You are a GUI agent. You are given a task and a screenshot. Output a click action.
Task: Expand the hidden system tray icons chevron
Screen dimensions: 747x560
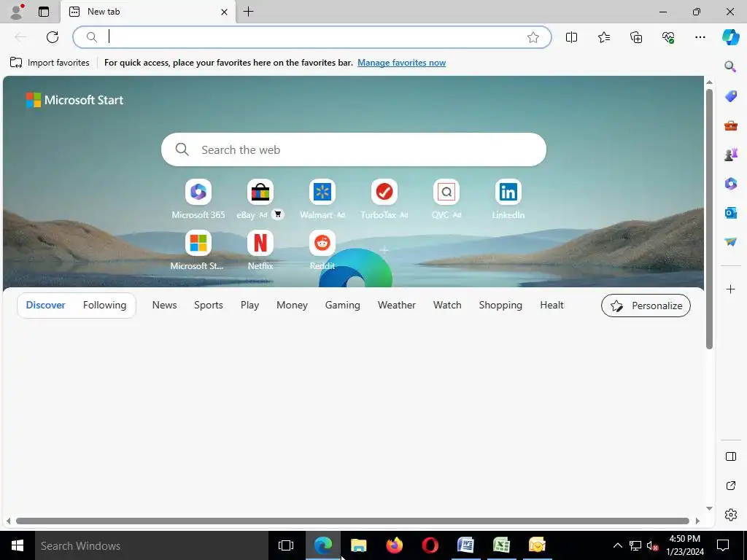[617, 545]
